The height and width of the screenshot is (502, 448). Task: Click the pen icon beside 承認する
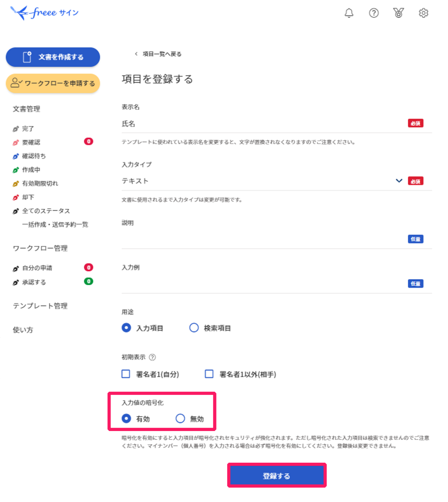tap(16, 283)
